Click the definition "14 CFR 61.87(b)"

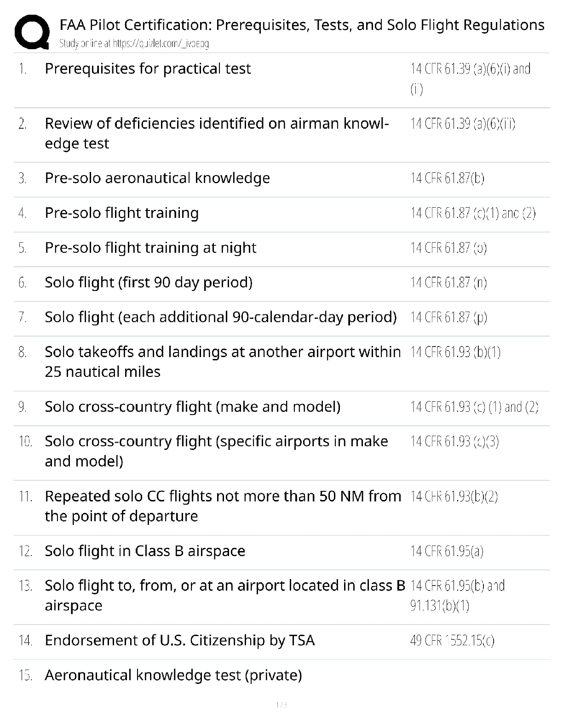tap(447, 178)
